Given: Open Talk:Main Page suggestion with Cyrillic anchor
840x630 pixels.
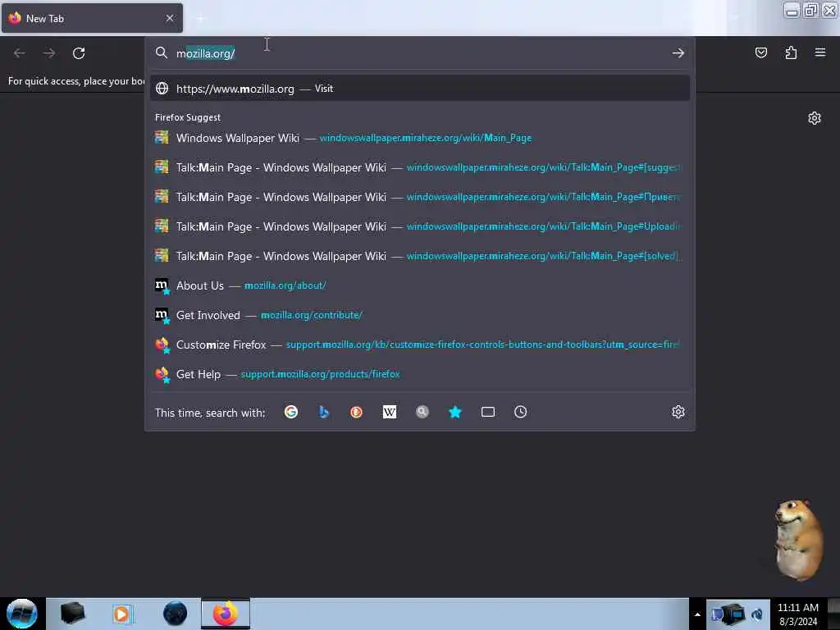Looking at the screenshot, I should [x=419, y=197].
